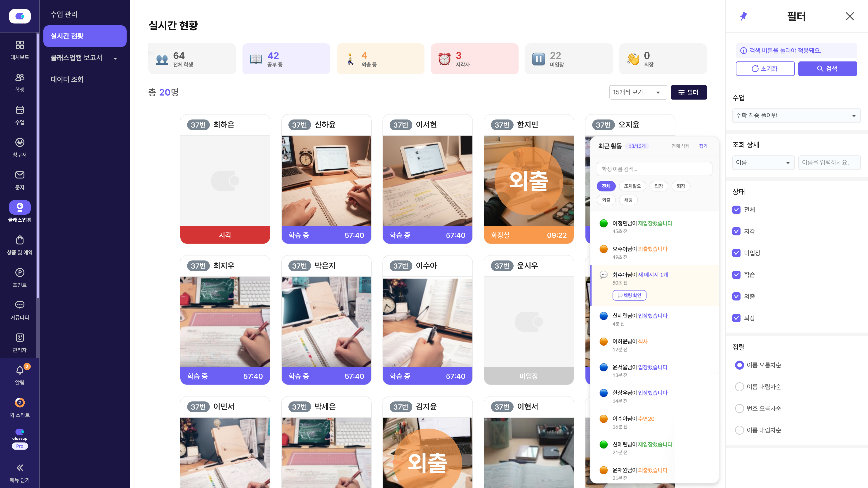
Task: Expand the 클래스업캠 보고서 submenu
Action: [x=84, y=58]
